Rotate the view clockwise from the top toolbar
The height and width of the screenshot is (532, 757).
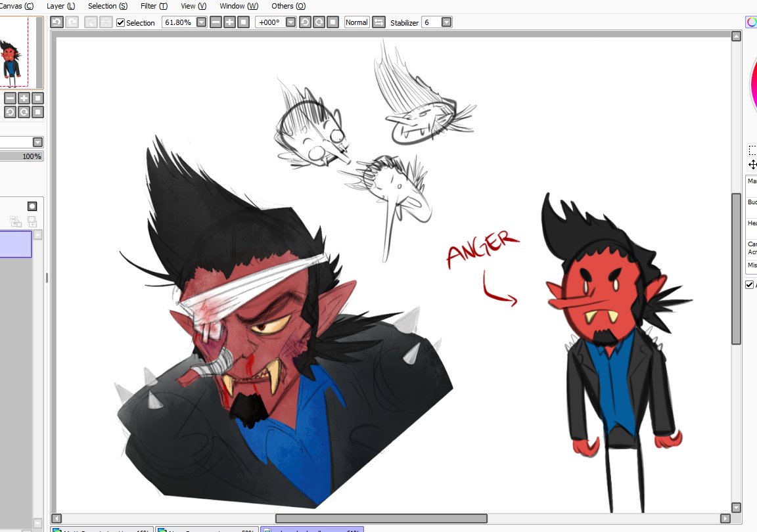[x=319, y=22]
